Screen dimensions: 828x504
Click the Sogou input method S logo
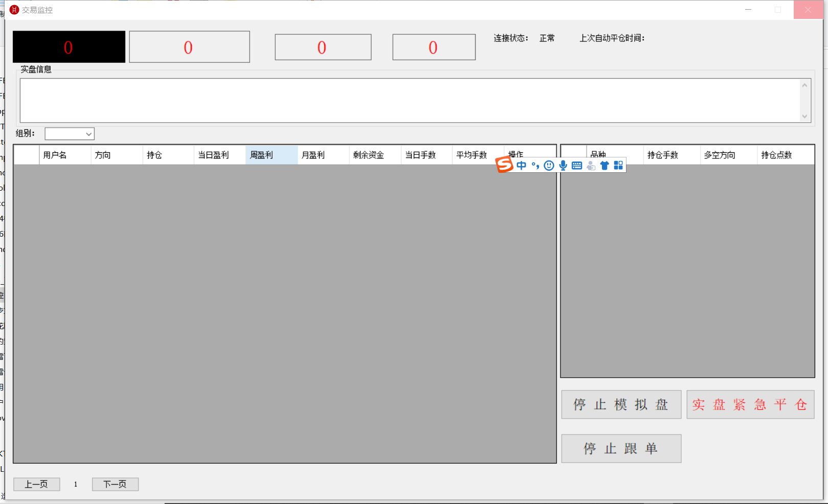[x=504, y=165]
